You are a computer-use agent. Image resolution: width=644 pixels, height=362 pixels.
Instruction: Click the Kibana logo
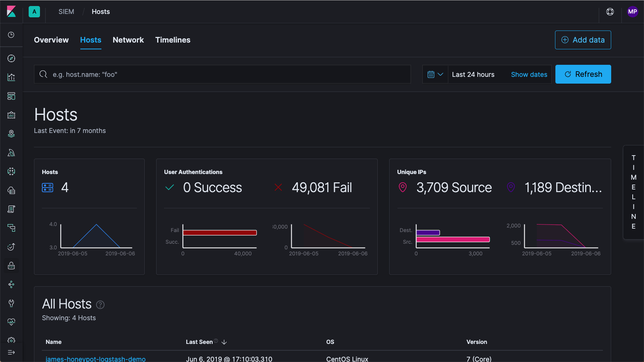click(11, 12)
